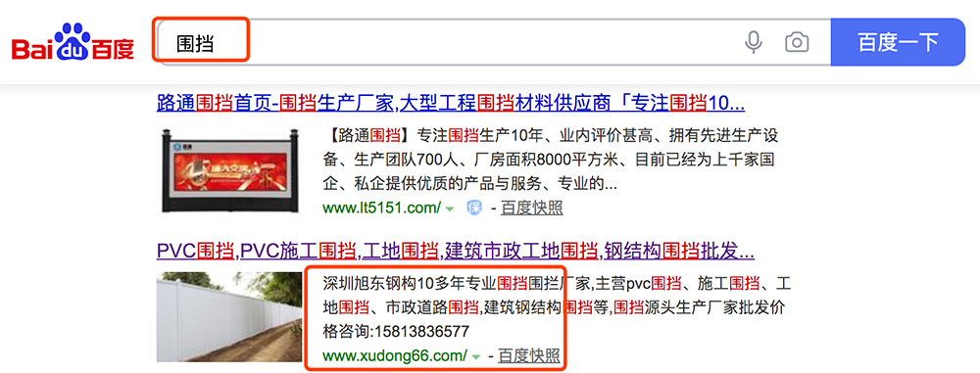Click the 保 shield icon beside lt5151.com

tap(474, 209)
